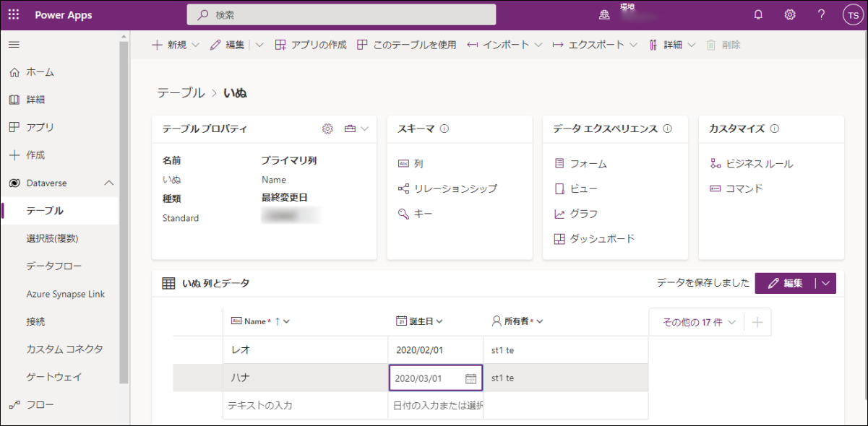Open リレーションシップ in schema card
This screenshot has width=868, height=426.
click(447, 188)
